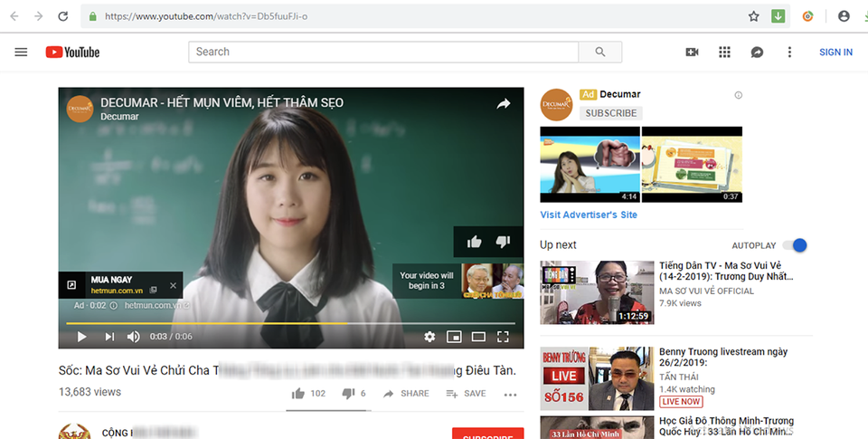Open Benny Truong livestream title

[723, 357]
